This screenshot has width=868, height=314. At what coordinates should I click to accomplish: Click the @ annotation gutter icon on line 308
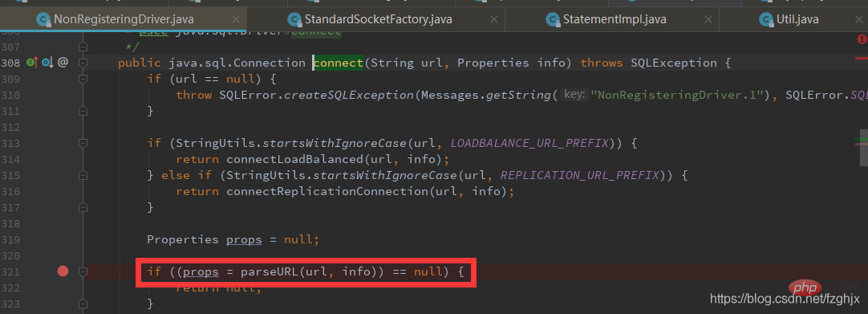[x=63, y=63]
